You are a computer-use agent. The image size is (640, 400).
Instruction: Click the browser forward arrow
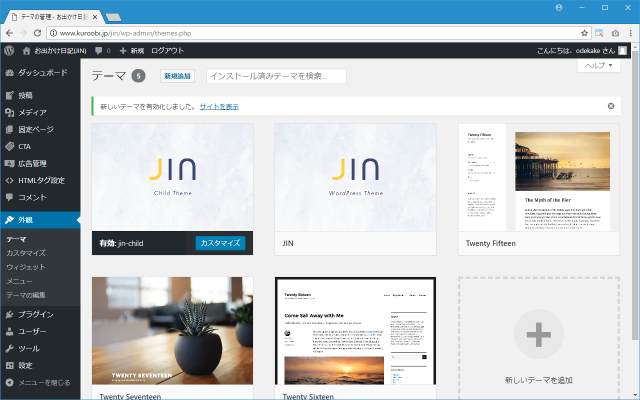[23, 33]
